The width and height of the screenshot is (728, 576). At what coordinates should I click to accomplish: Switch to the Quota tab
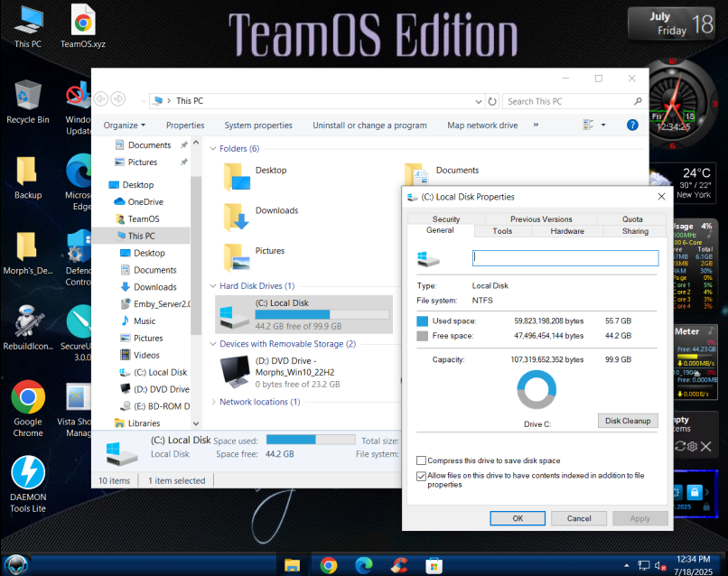632,219
